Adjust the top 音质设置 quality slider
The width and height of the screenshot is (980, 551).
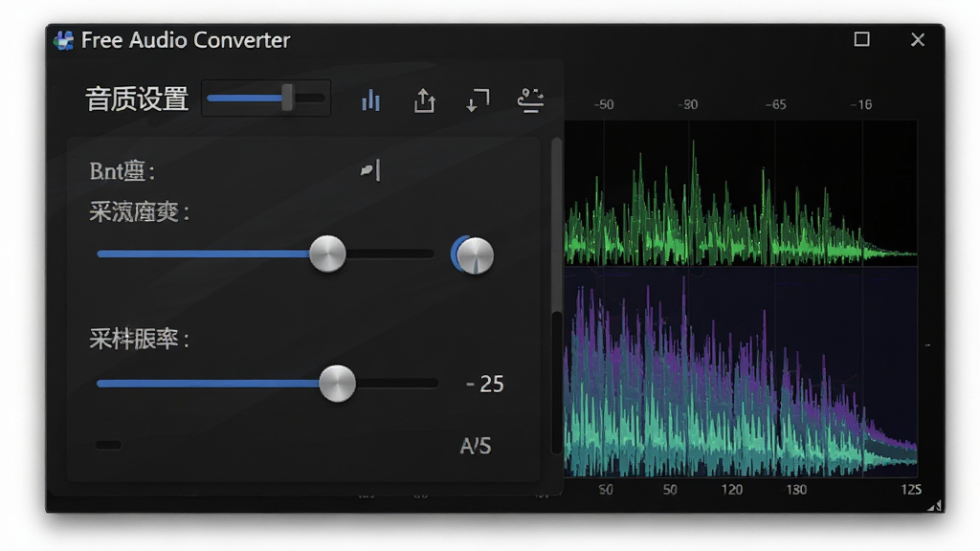[x=266, y=99]
